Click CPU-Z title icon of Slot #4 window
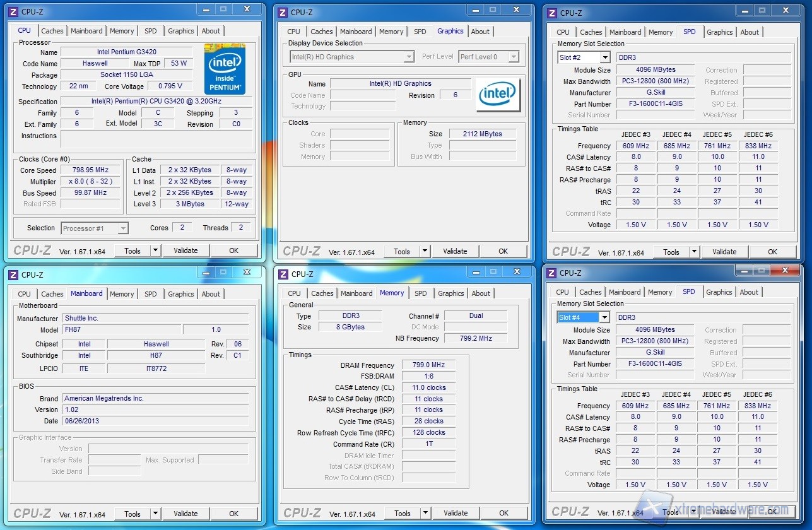The width and height of the screenshot is (812, 530). click(551, 273)
